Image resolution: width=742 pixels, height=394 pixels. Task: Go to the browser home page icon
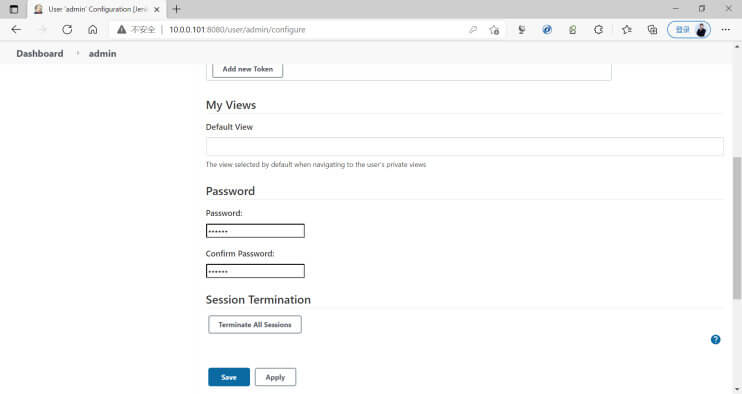pos(93,29)
